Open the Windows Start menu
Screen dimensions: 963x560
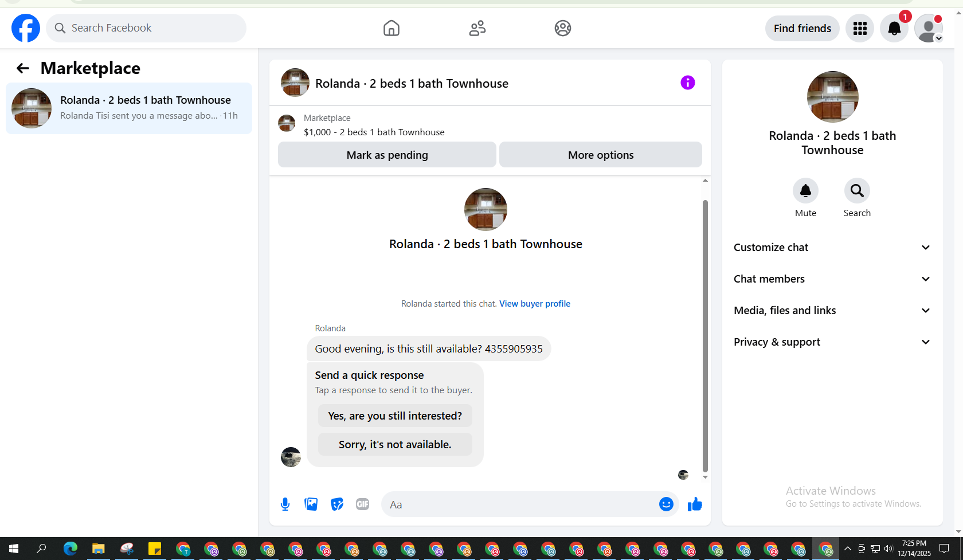click(14, 549)
